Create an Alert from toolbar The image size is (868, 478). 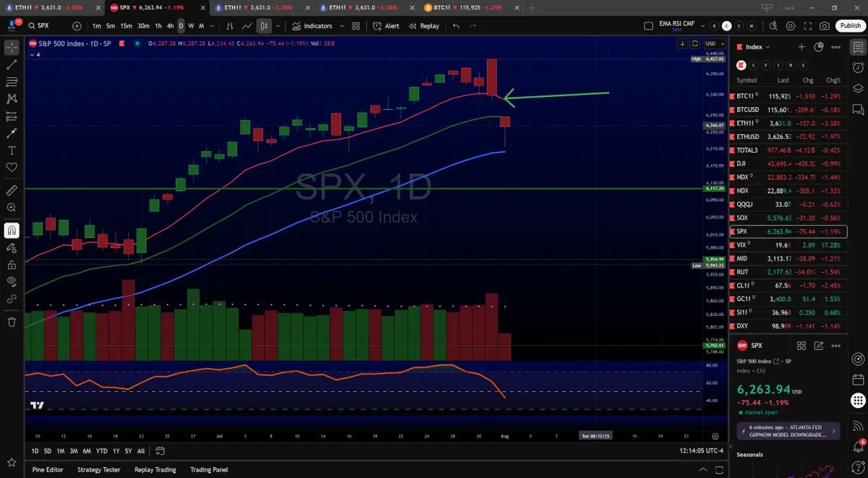click(386, 26)
